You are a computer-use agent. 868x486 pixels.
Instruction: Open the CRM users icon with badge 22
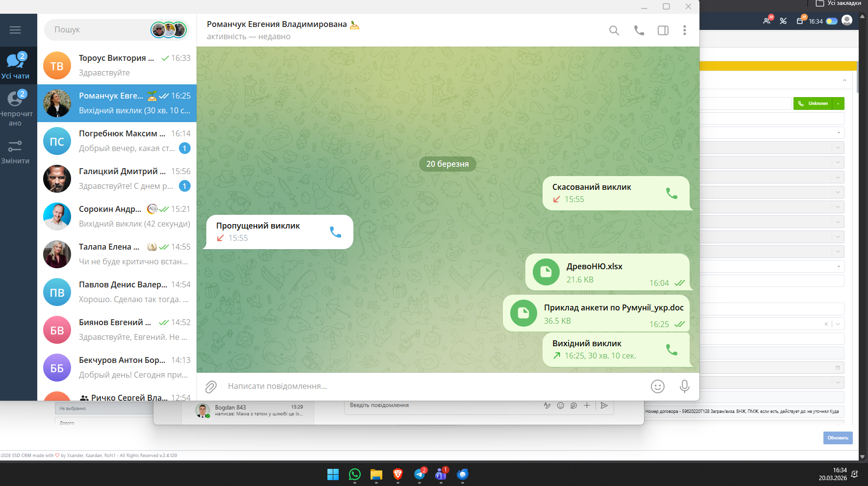[x=768, y=21]
